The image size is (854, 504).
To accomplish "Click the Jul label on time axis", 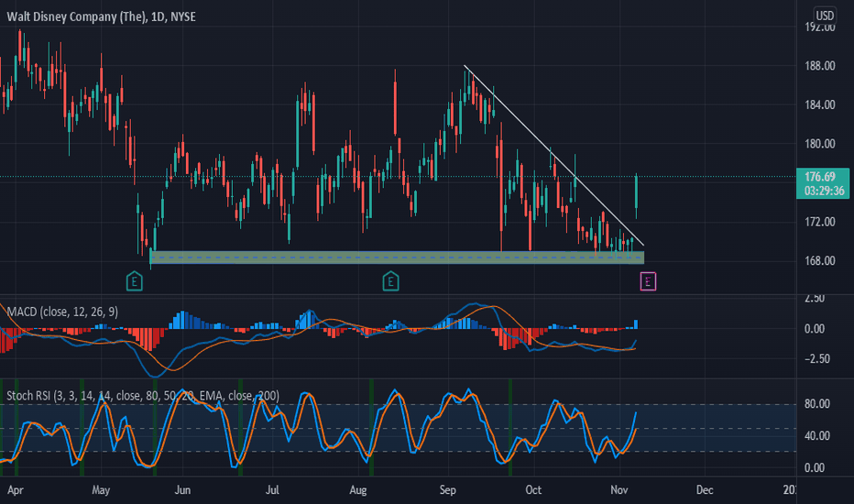I will (x=272, y=490).
